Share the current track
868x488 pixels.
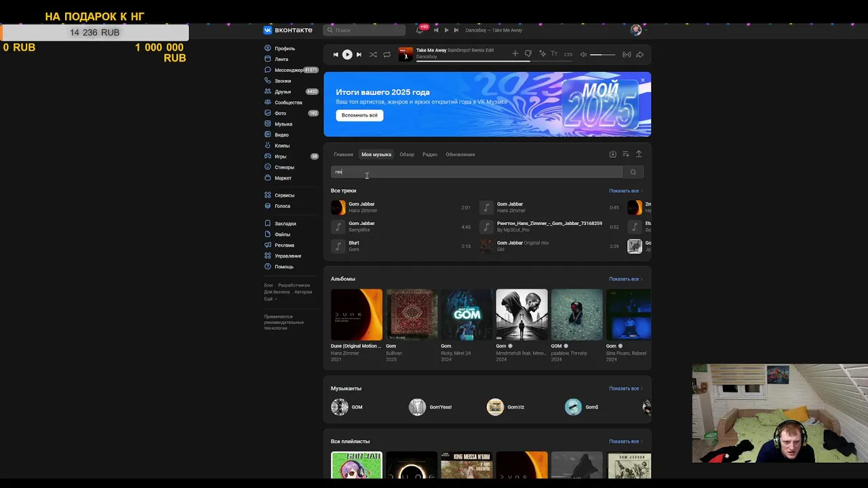click(639, 54)
